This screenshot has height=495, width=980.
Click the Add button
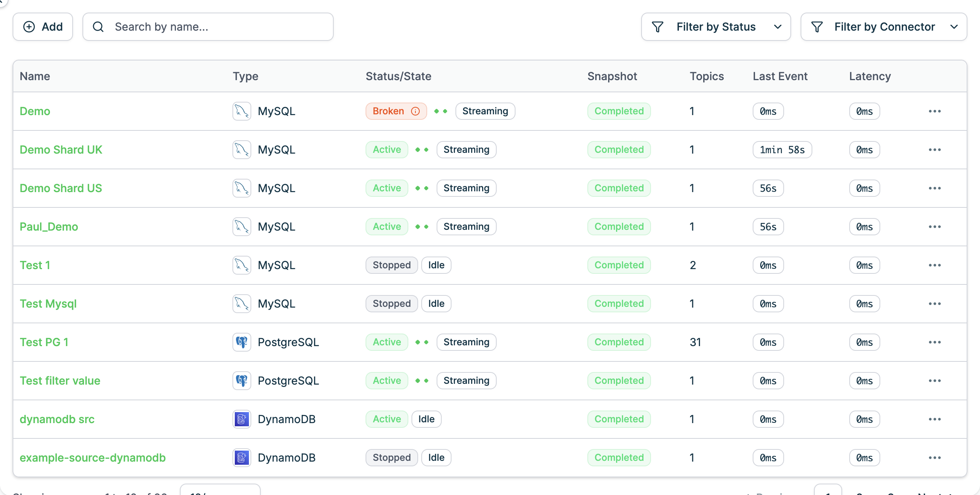[43, 27]
